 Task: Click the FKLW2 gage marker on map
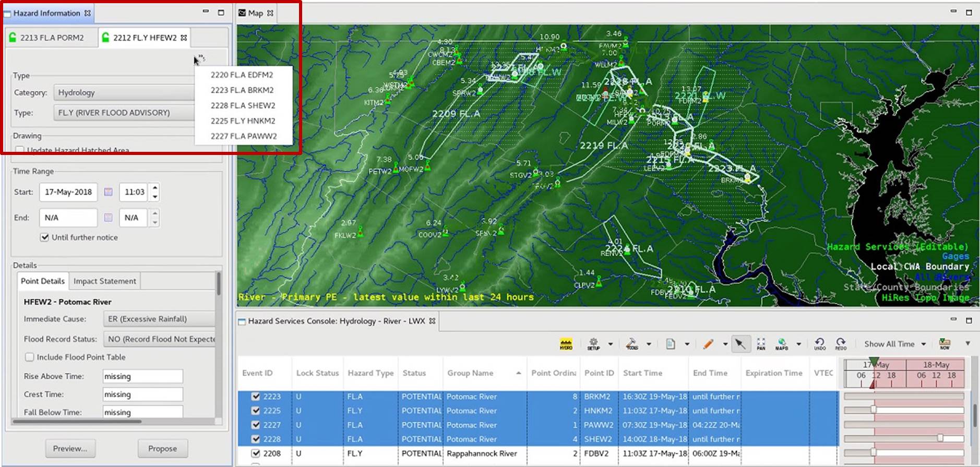click(360, 231)
